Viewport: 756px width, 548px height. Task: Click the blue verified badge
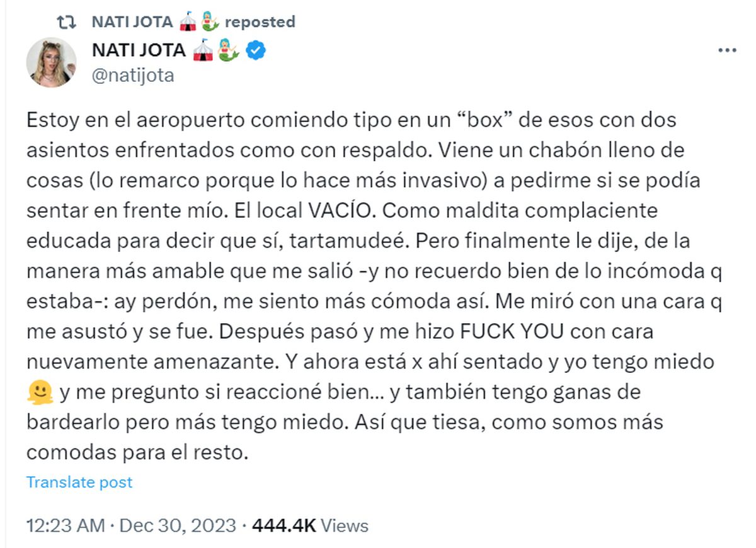tap(255, 50)
